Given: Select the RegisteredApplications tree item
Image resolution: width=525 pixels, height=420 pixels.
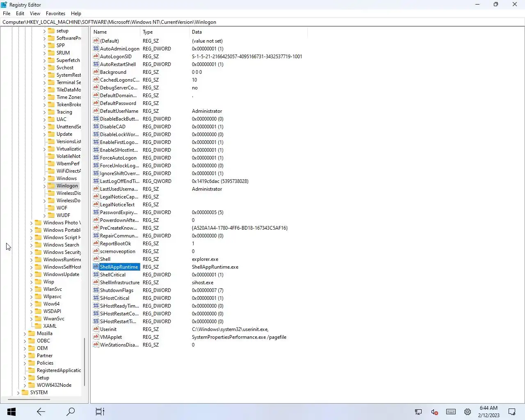Looking at the screenshot, I should (x=59, y=370).
